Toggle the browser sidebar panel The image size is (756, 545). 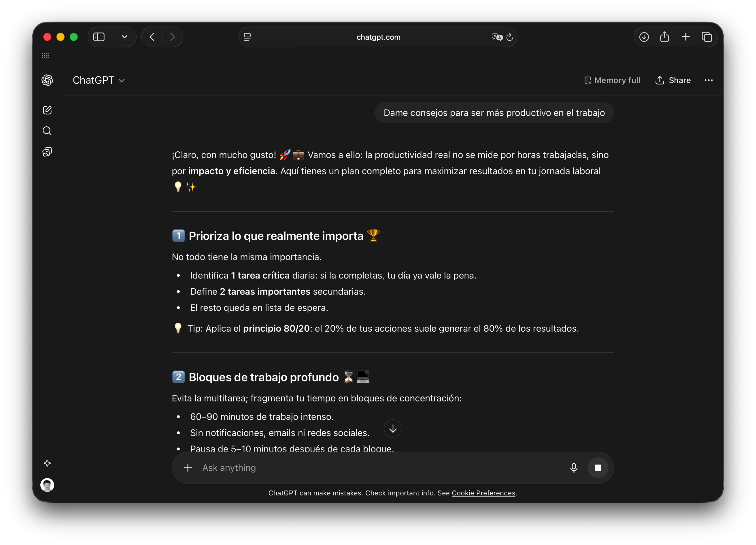coord(99,37)
